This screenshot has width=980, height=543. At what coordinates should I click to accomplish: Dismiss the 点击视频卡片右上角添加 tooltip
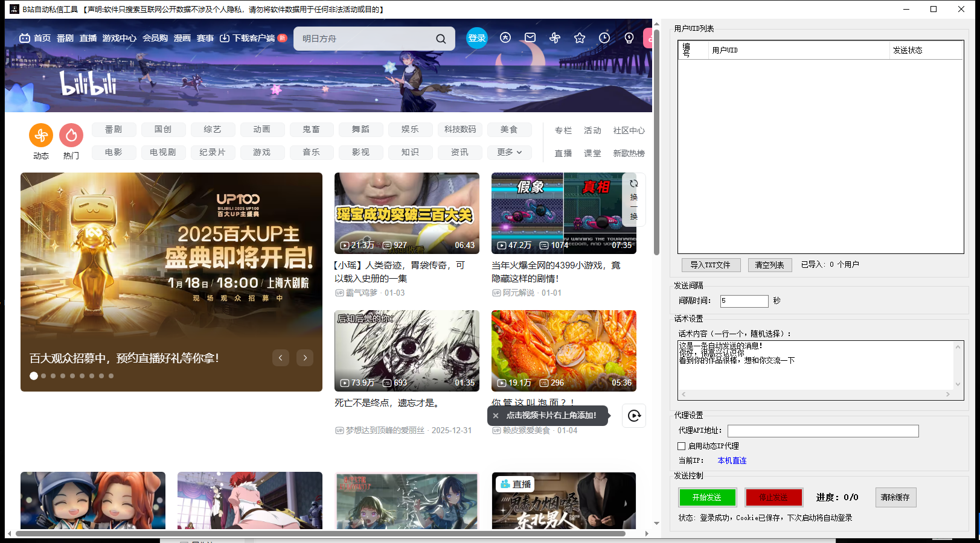[496, 416]
